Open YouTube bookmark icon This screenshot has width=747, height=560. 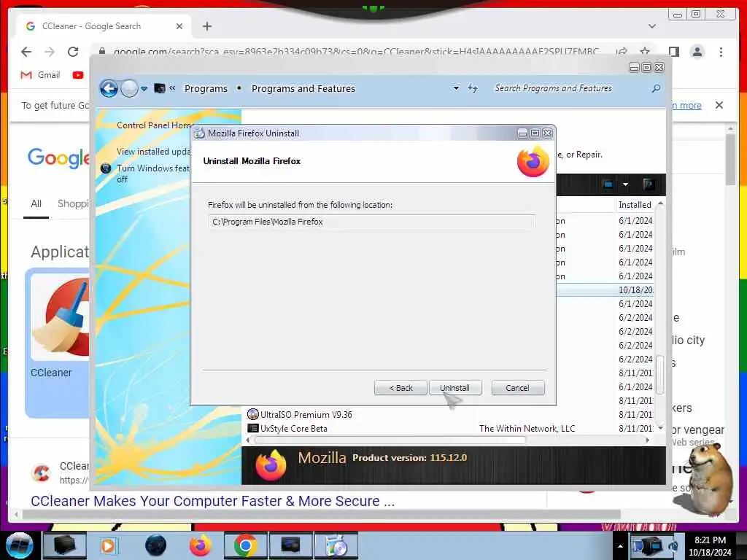point(78,75)
